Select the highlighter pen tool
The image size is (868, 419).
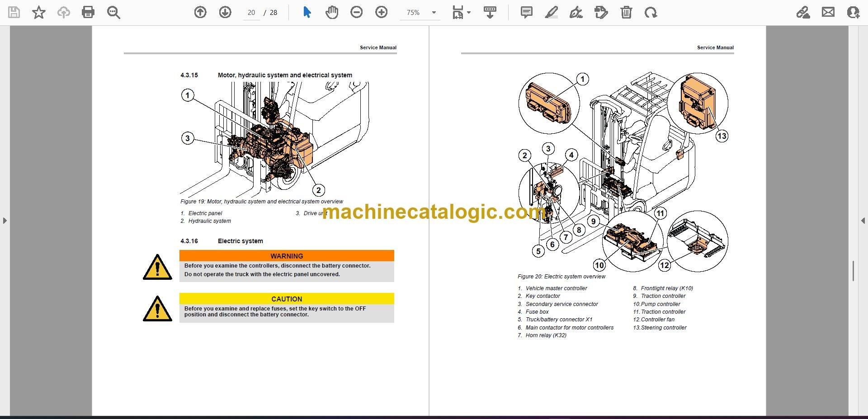coord(552,12)
